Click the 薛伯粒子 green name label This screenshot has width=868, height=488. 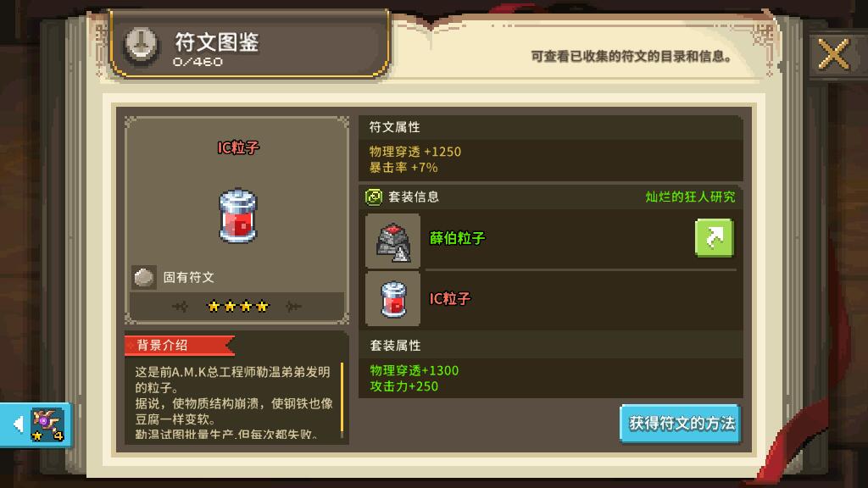tap(457, 238)
